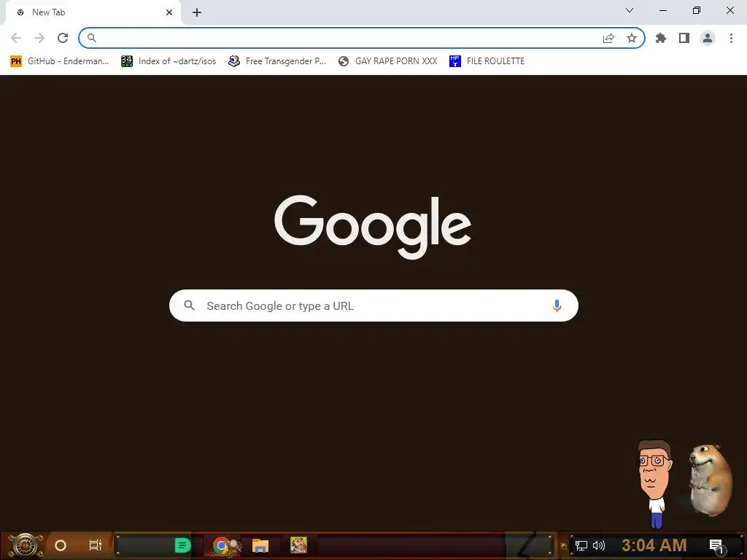Click the magnifier icon inside the address bar
The image size is (747, 560).
[92, 38]
